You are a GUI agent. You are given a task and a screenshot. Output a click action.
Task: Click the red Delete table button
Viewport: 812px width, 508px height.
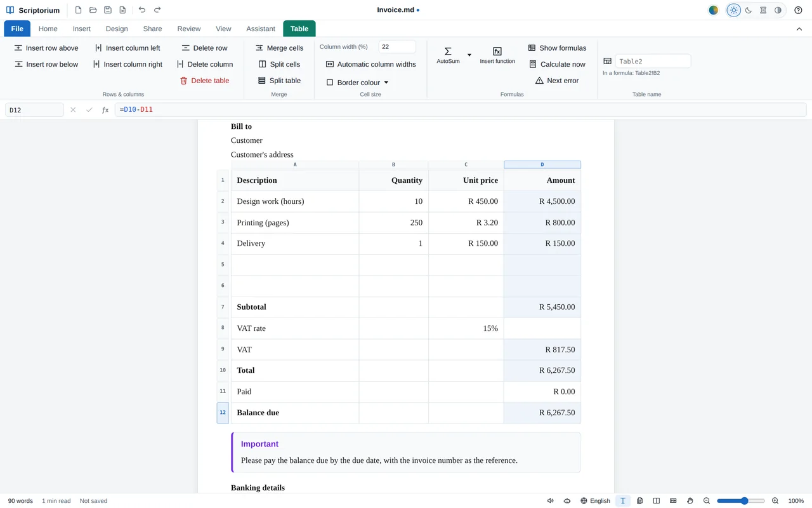point(204,81)
